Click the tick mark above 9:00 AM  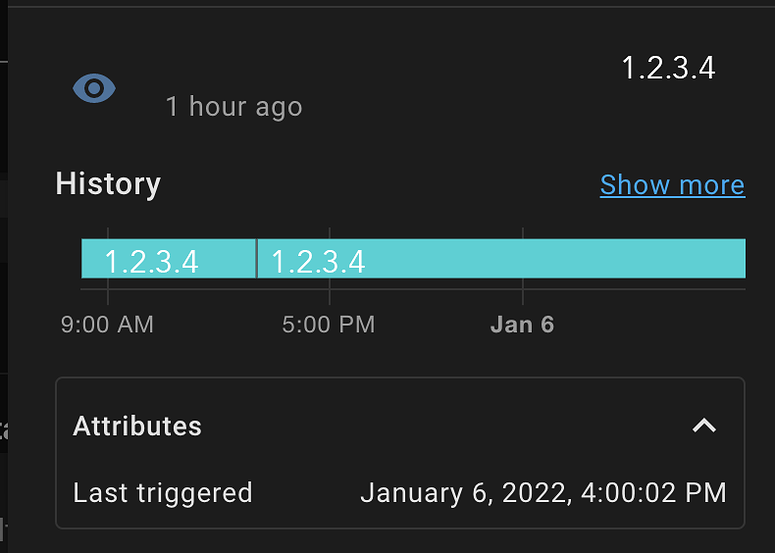pyautogui.click(x=108, y=233)
